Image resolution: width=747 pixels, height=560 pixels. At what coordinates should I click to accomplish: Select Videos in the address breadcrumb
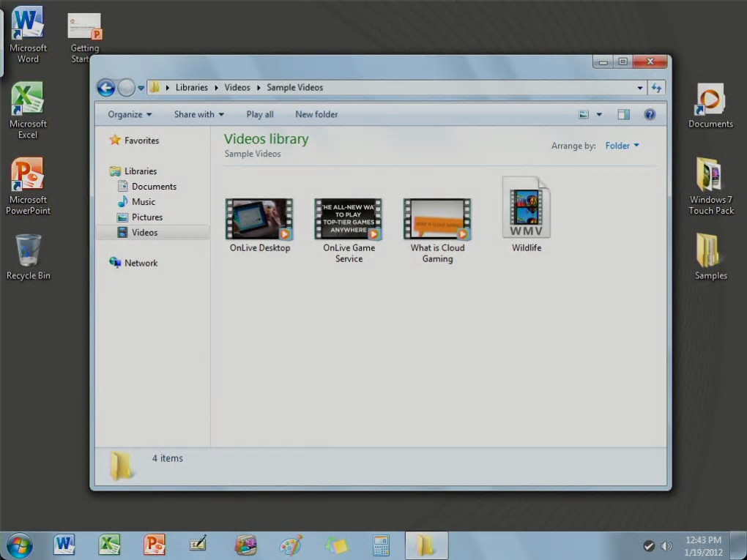(x=237, y=88)
